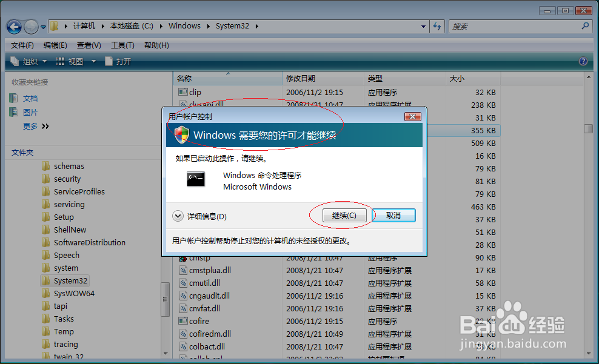
Task: Expand 详细信息(D) details chevron
Action: (178, 216)
